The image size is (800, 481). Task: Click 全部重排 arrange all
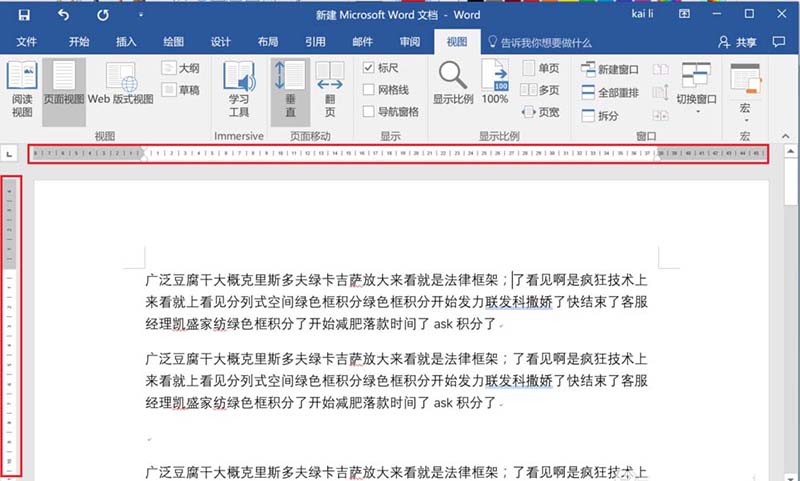pyautogui.click(x=610, y=93)
